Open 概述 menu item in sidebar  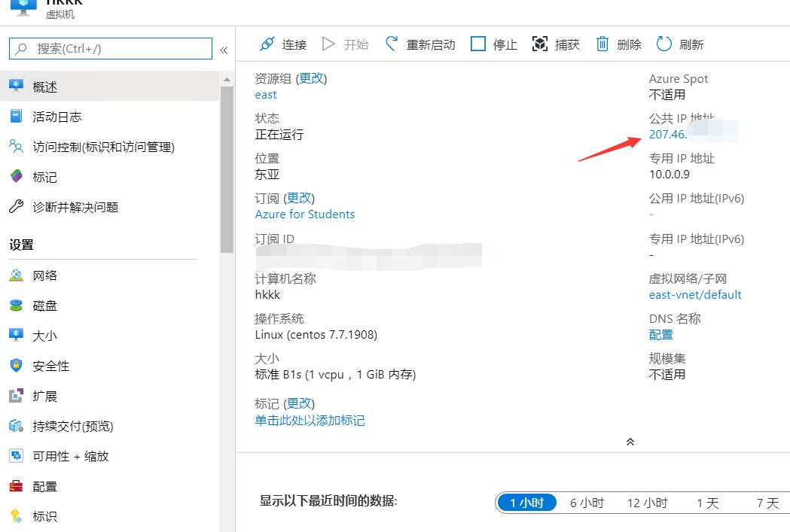[110, 86]
